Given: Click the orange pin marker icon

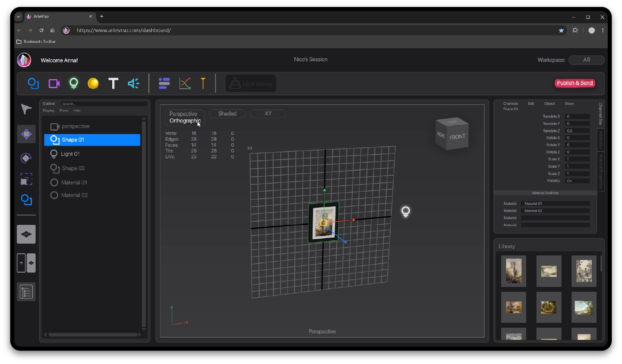Looking at the screenshot, I should tap(203, 83).
